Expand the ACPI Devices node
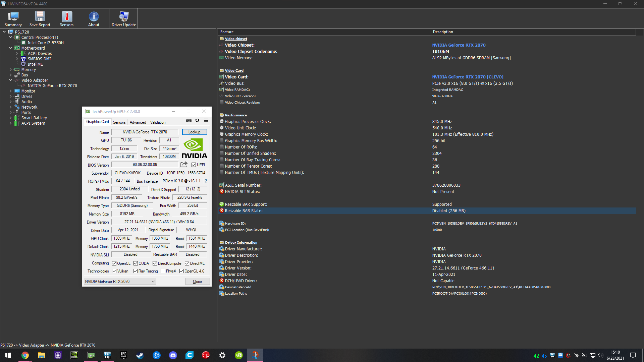644x362 pixels. click(x=17, y=53)
